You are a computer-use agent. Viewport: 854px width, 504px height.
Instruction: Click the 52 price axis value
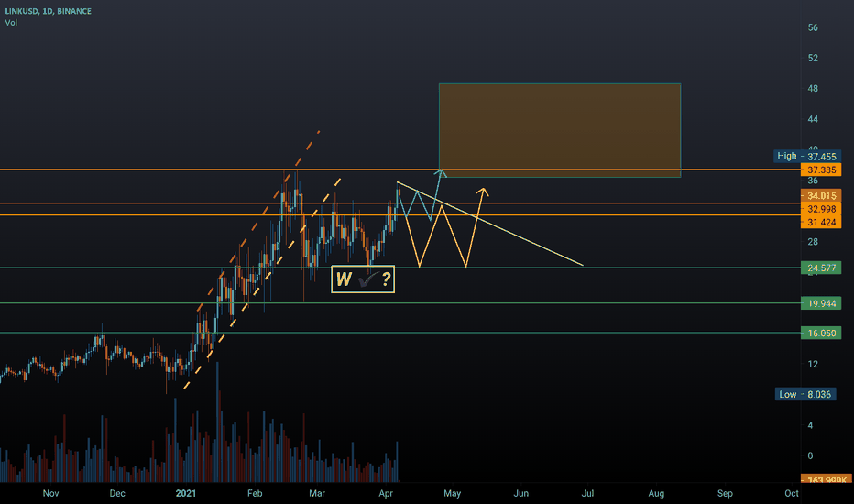[813, 58]
